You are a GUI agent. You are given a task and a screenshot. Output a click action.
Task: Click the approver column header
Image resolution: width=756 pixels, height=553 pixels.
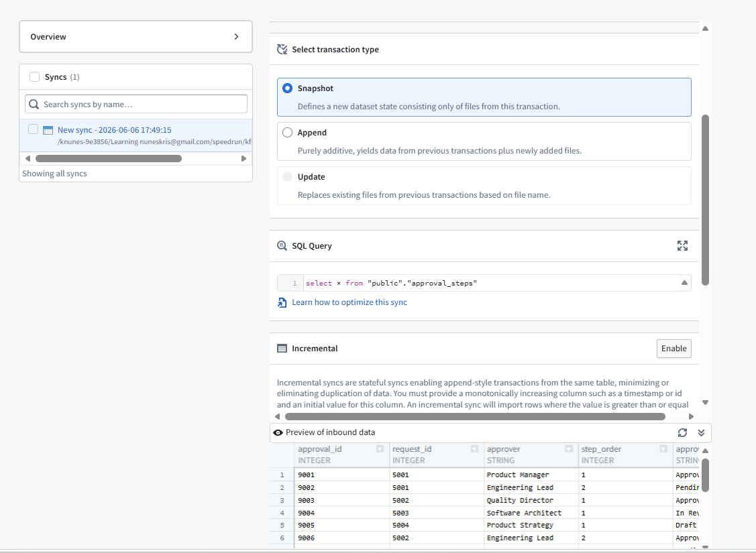click(x=531, y=454)
